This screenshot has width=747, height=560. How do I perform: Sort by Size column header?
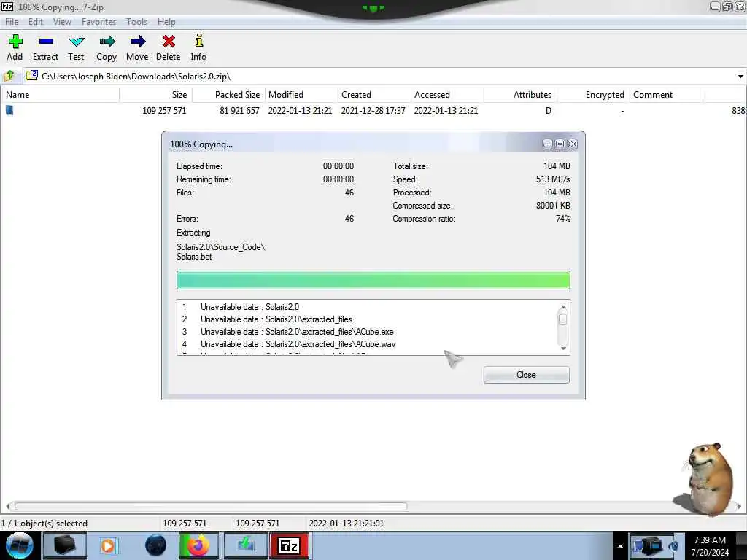156,94
